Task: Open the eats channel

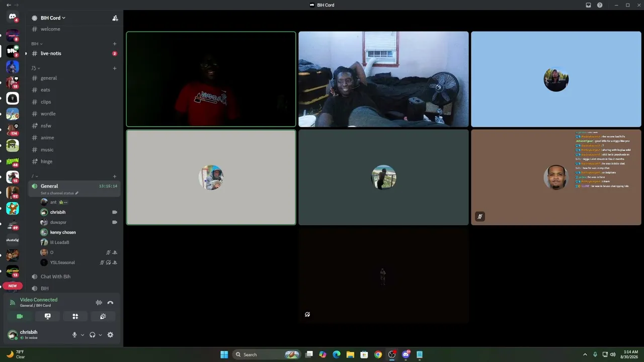Action: 74,90
